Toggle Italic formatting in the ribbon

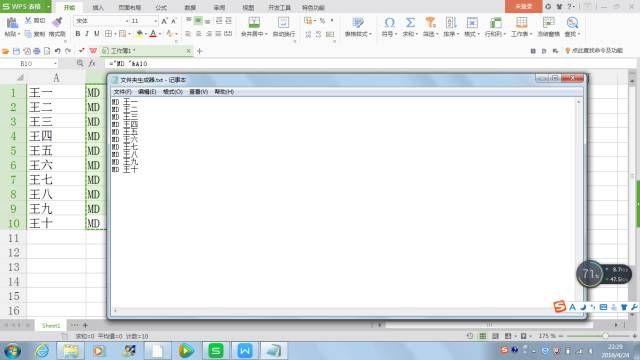tap(87, 34)
